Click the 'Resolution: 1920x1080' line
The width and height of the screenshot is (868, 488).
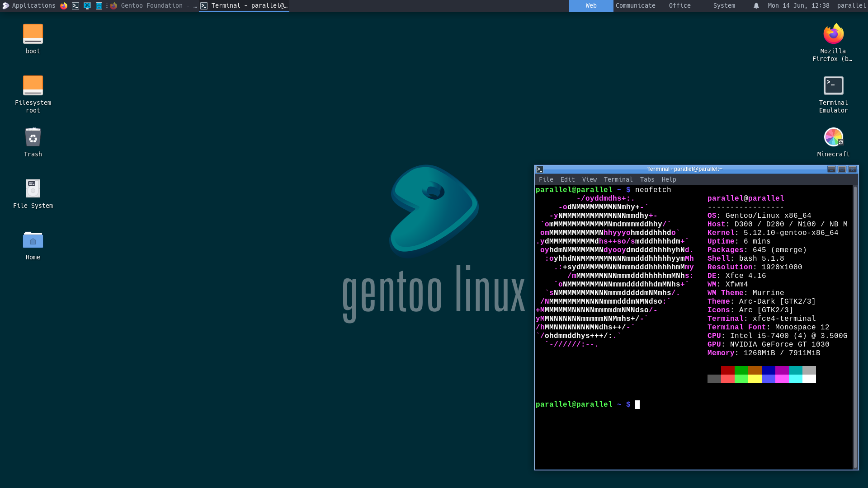755,267
